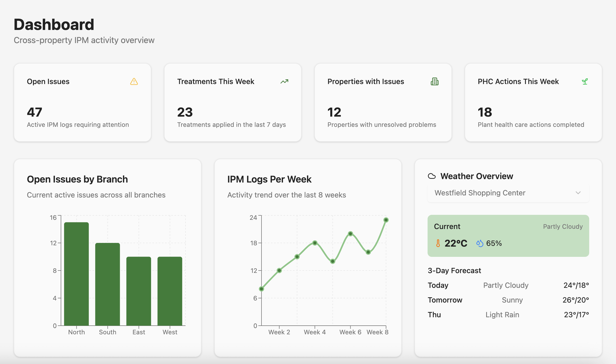The image size is (616, 364).
Task: Click the building icon on Properties with Issues card
Action: pos(435,82)
